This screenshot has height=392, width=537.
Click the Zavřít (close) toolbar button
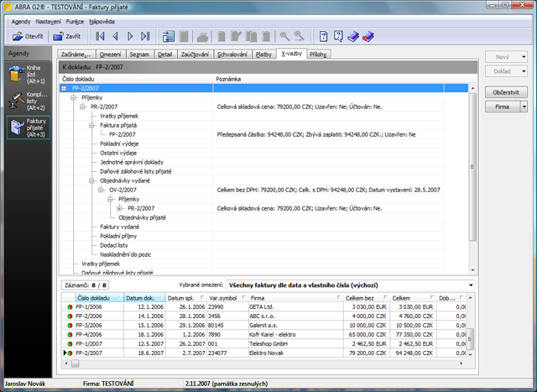pos(66,36)
